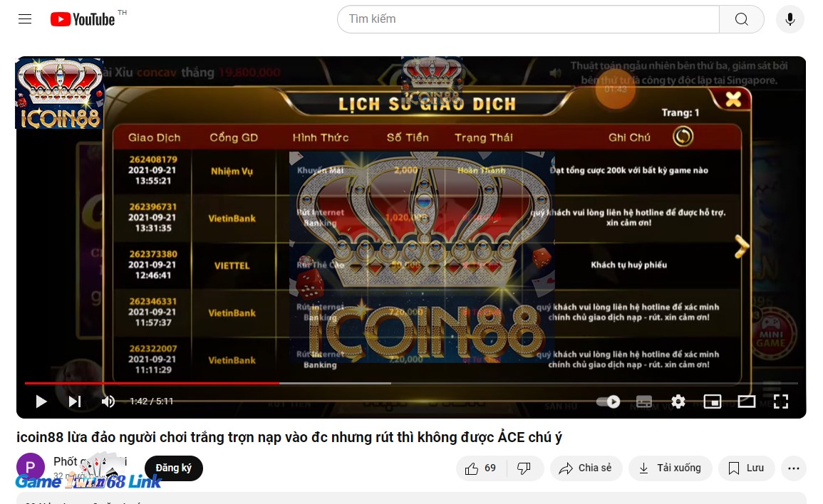Seek using the red progress bar
823x504 pixels.
point(214,383)
